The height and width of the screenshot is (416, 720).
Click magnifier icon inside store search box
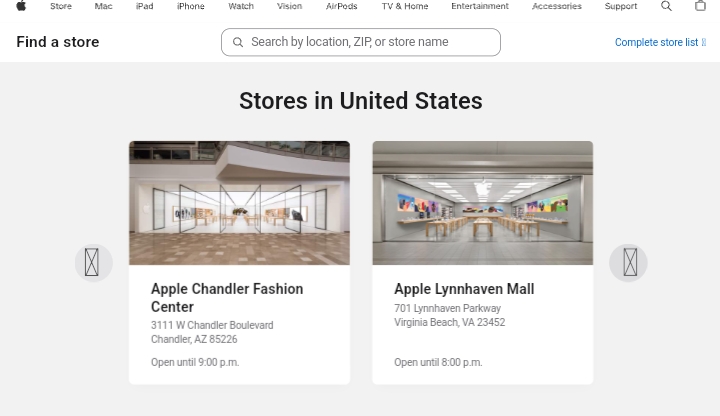pos(238,42)
